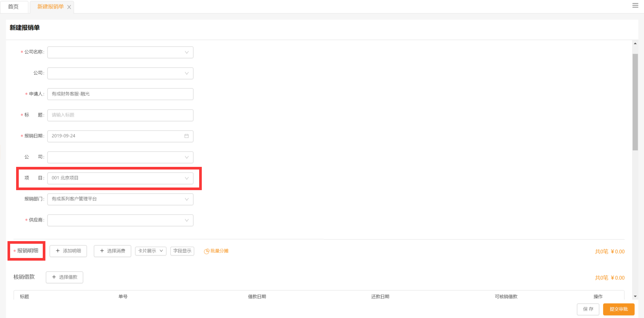Click the vertical scrollbar down arrow
The height and width of the screenshot is (318, 644).
point(635,296)
